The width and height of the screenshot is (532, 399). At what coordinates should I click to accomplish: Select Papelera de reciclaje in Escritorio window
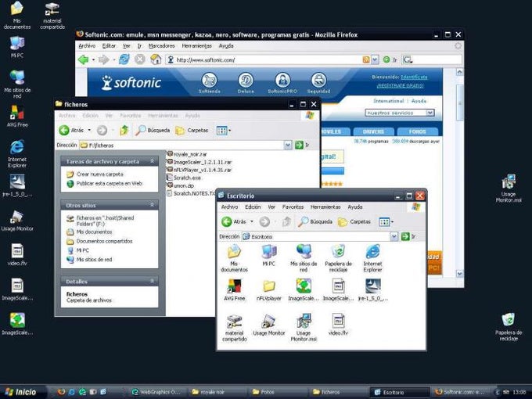(x=338, y=258)
